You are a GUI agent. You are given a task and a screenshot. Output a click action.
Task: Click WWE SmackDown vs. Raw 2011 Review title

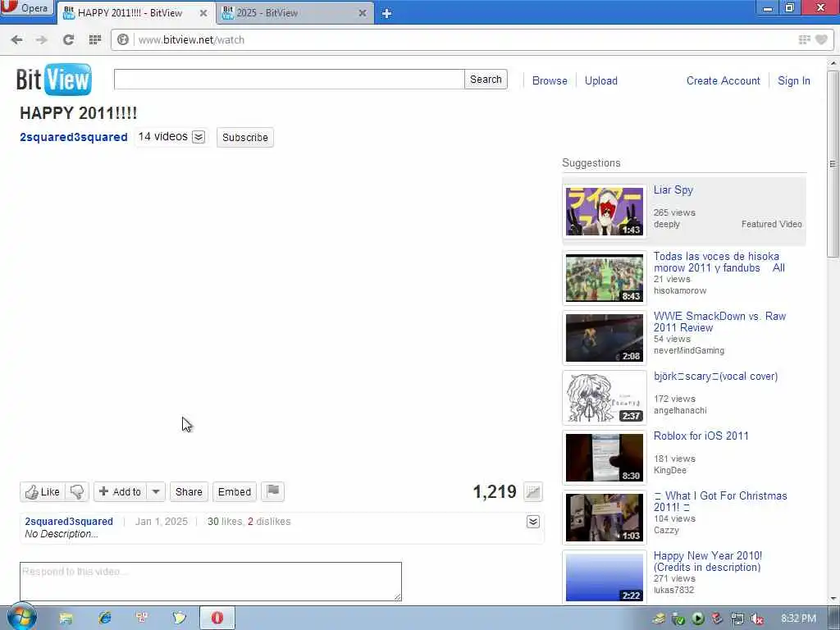click(719, 322)
